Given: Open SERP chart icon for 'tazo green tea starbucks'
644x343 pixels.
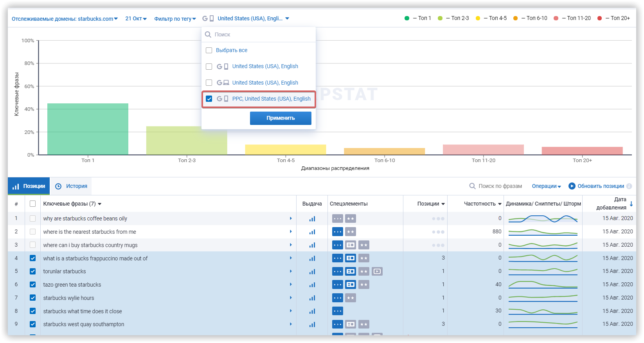Looking at the screenshot, I should point(312,285).
